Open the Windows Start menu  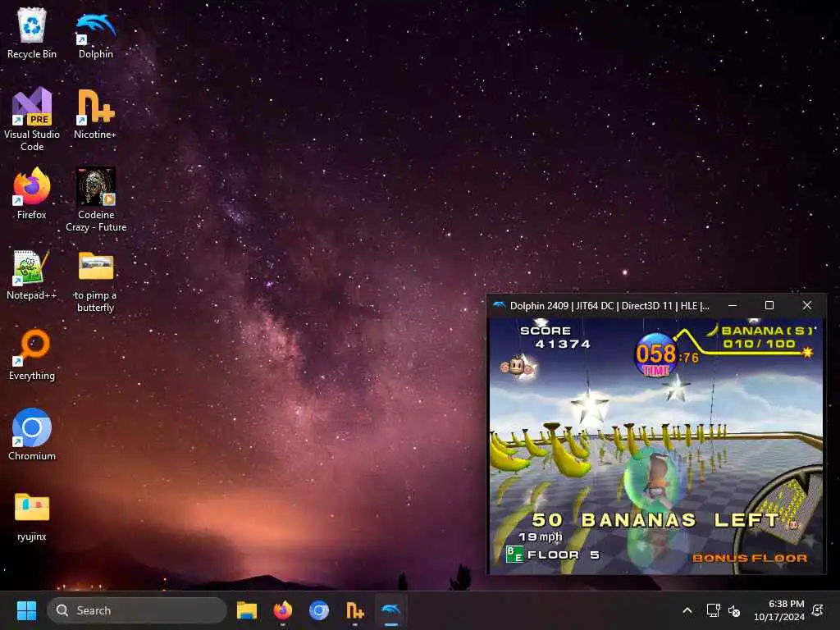(26, 610)
